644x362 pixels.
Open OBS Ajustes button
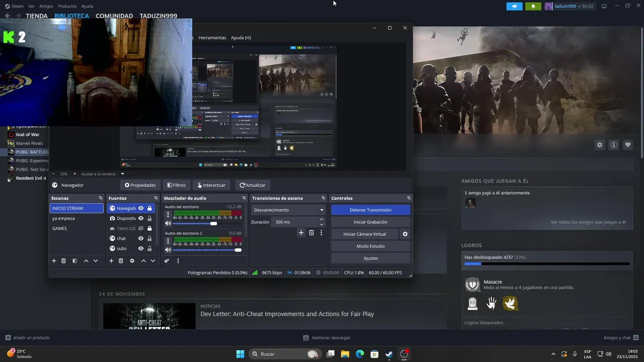[370, 258]
